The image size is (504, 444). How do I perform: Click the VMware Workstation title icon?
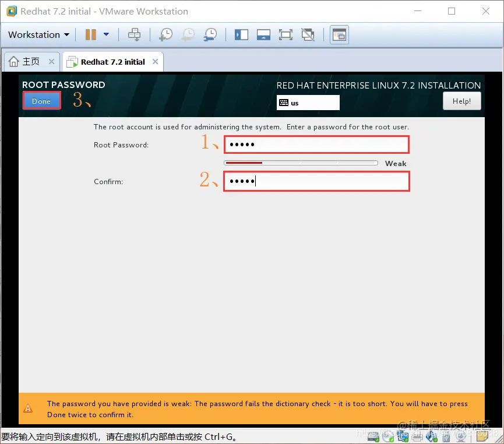(12, 11)
